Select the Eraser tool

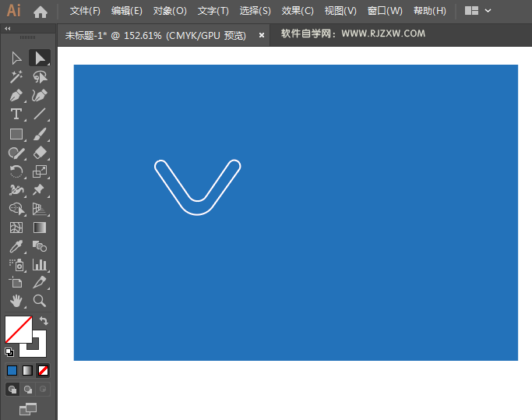tap(40, 154)
